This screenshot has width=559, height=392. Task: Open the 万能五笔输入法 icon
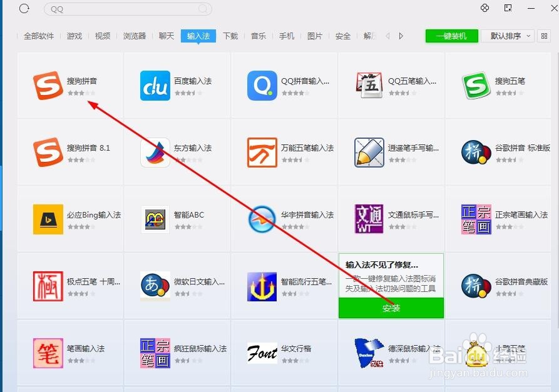(262, 153)
